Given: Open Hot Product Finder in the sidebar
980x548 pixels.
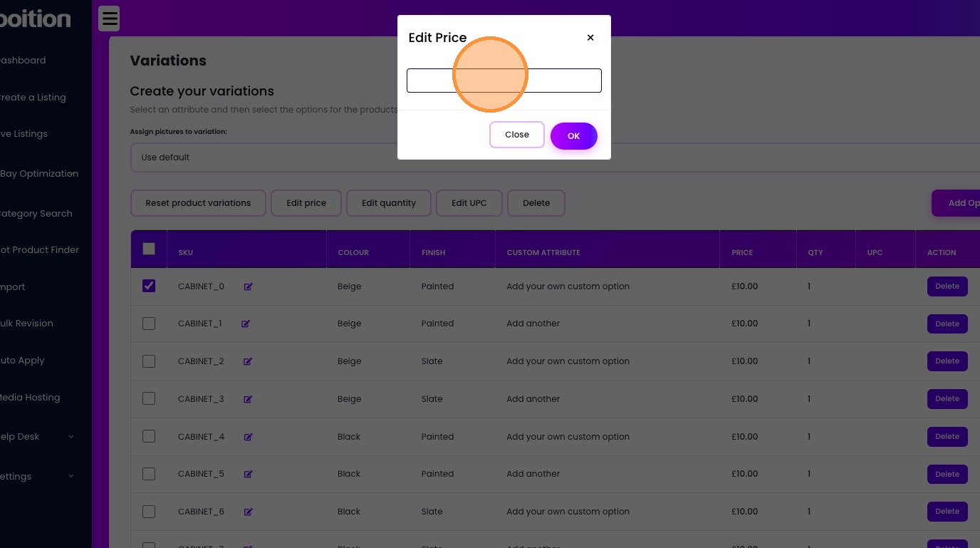Looking at the screenshot, I should click(40, 250).
